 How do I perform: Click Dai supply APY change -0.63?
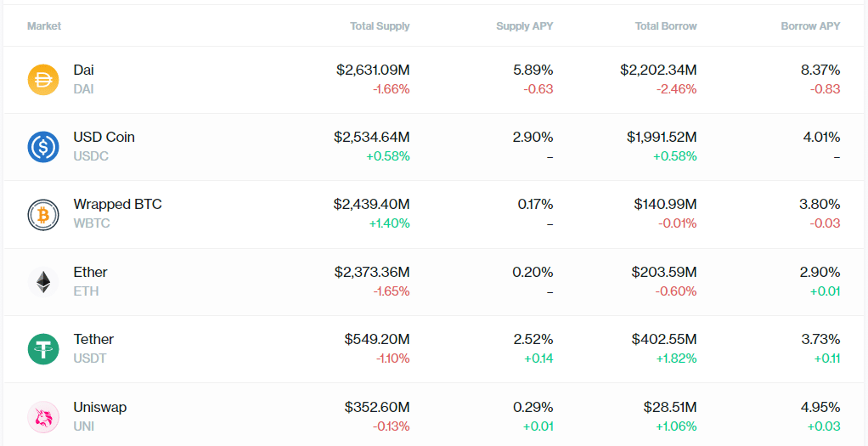[x=538, y=88]
